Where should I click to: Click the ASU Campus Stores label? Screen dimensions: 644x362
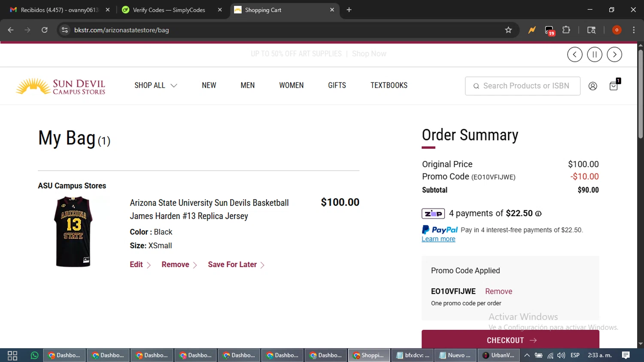pos(72,186)
